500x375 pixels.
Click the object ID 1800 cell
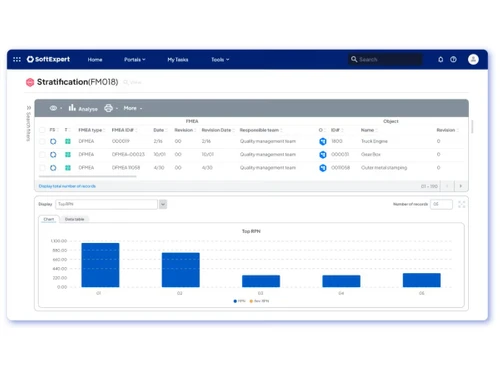click(x=337, y=141)
